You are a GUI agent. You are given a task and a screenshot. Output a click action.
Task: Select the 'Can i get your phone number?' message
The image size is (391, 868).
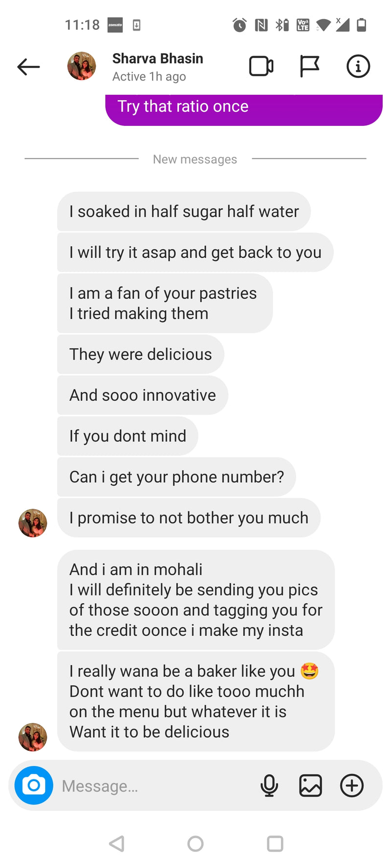pos(176,477)
